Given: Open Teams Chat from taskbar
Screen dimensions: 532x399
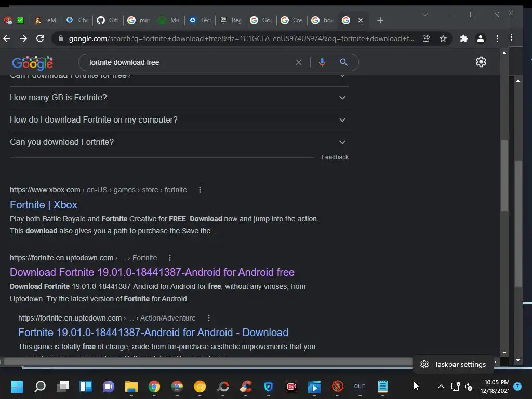Looking at the screenshot, I should (109, 387).
